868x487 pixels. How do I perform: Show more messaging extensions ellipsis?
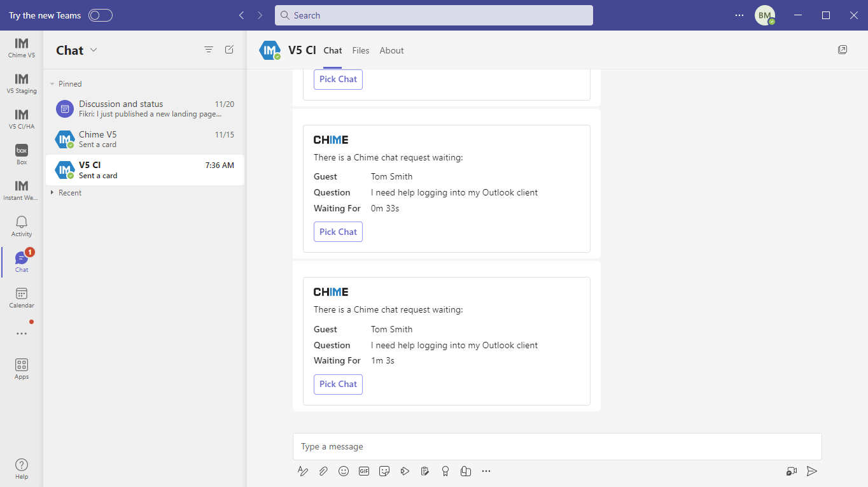click(486, 471)
